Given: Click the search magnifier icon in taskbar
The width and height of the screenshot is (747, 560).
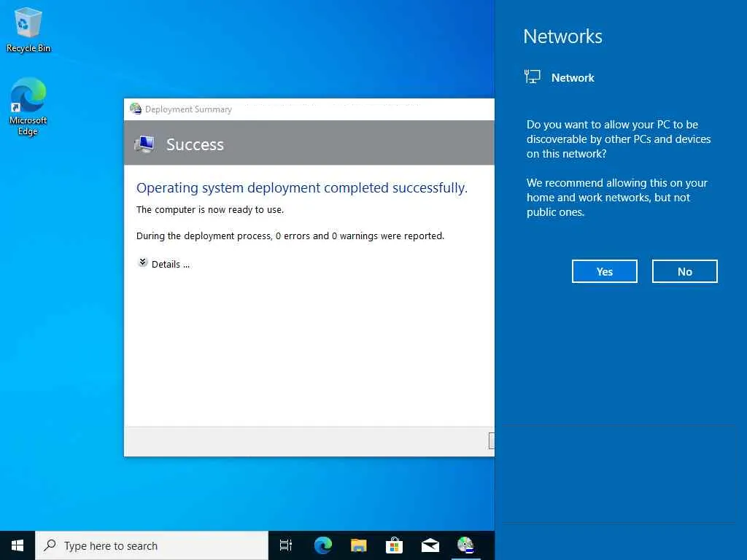Looking at the screenshot, I should 50,545.
